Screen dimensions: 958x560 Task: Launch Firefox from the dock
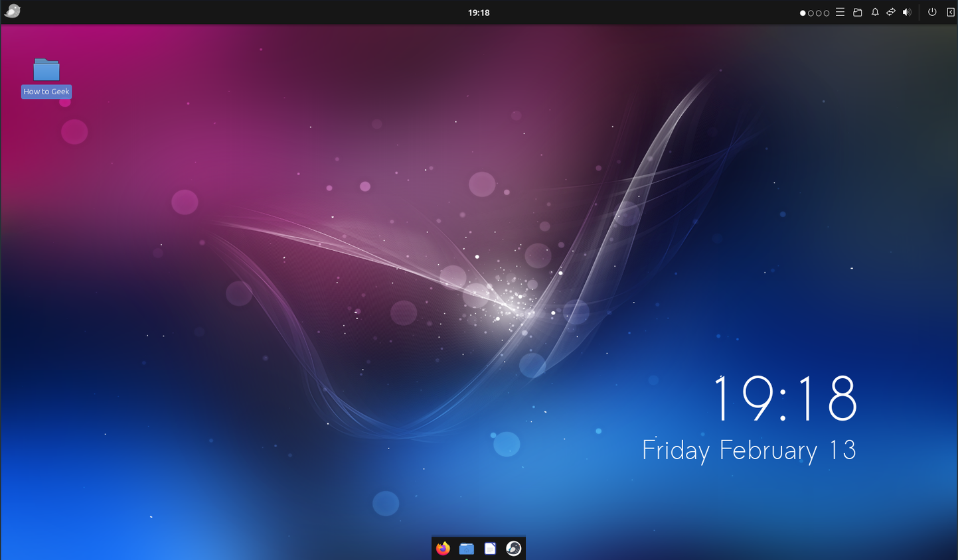[443, 548]
